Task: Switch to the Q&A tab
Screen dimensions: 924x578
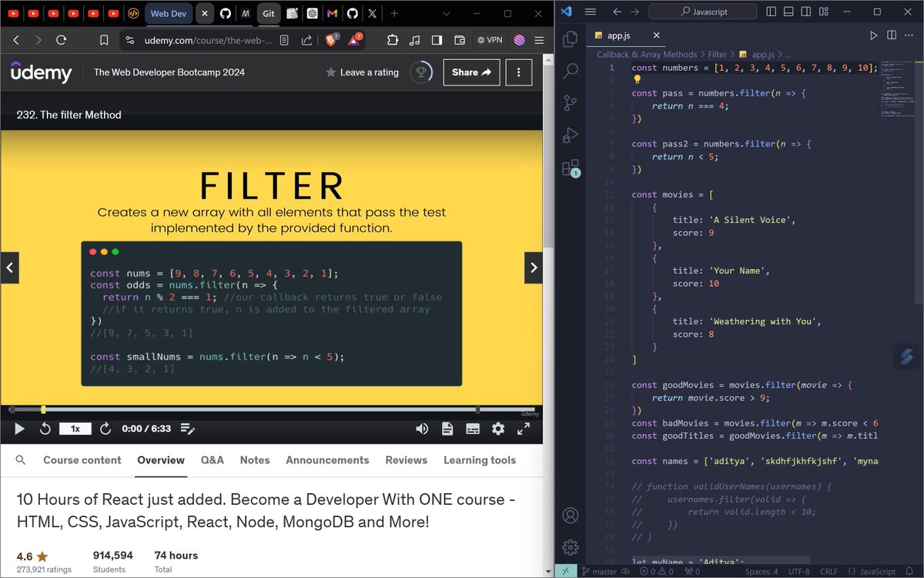Action: [x=213, y=460]
